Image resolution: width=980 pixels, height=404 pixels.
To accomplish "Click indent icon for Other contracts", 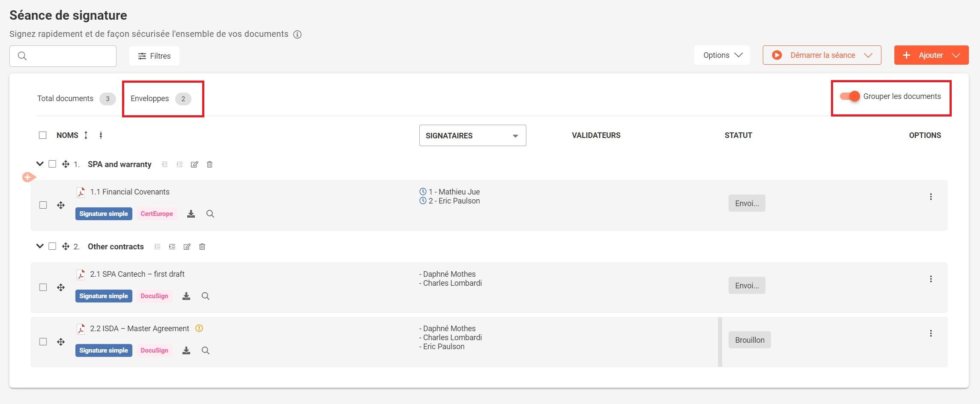I will tap(172, 247).
